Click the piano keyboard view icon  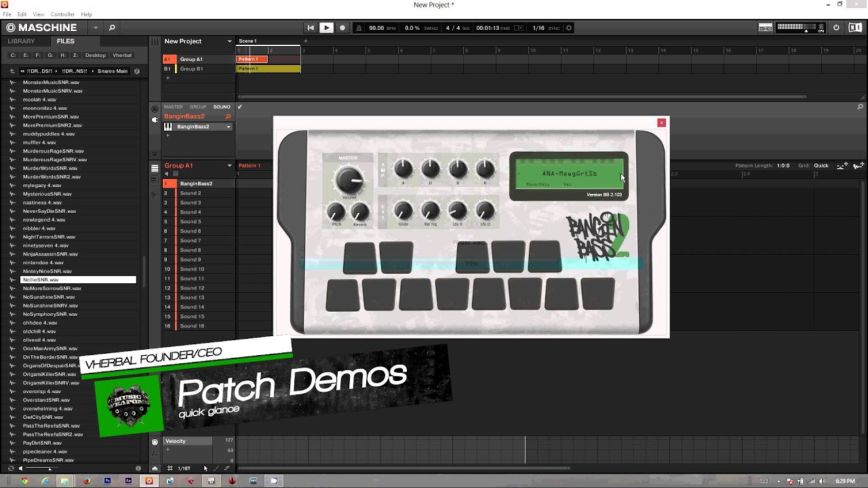(x=167, y=127)
